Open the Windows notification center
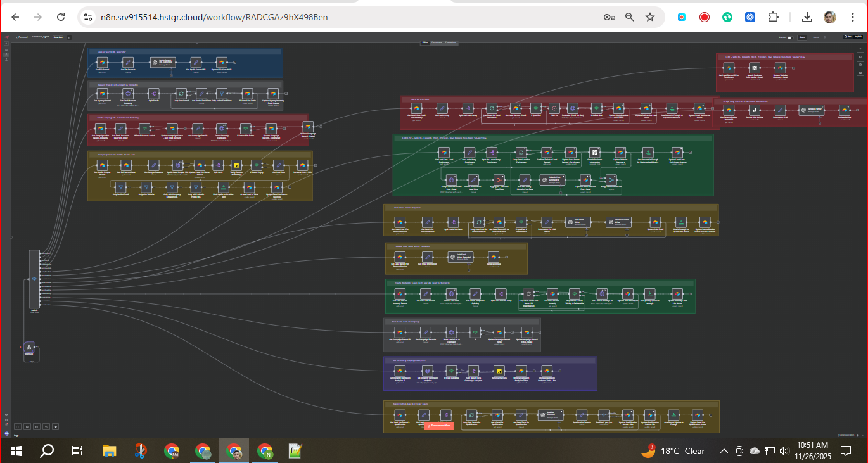The width and height of the screenshot is (868, 463). [x=846, y=451]
